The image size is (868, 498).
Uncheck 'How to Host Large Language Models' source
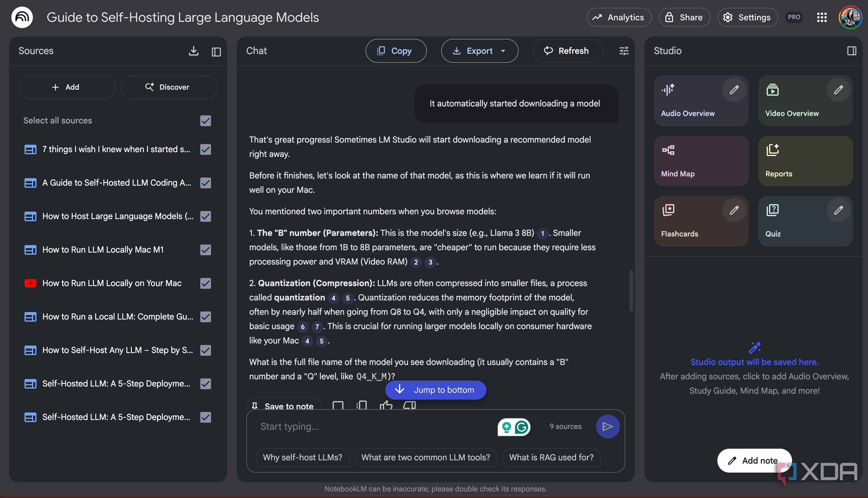coord(206,216)
